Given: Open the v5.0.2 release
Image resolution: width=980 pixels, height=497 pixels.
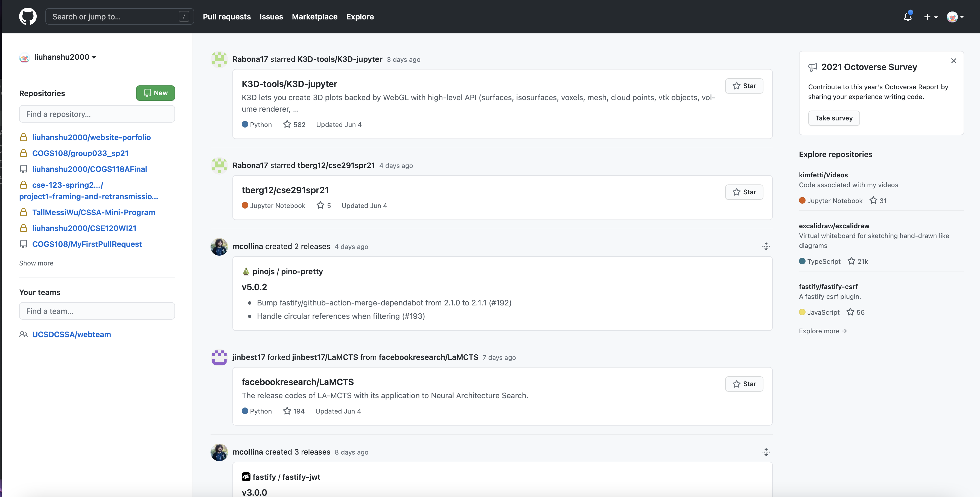Looking at the screenshot, I should 254,287.
